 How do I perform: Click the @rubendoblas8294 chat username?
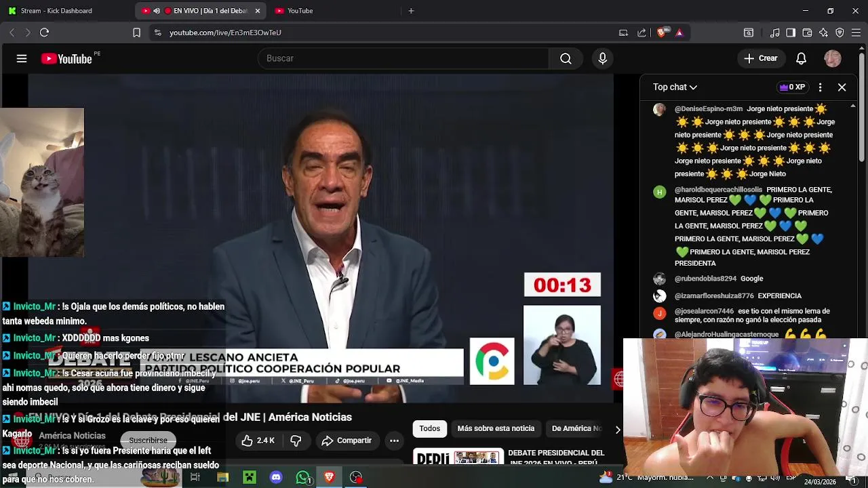[x=705, y=279]
